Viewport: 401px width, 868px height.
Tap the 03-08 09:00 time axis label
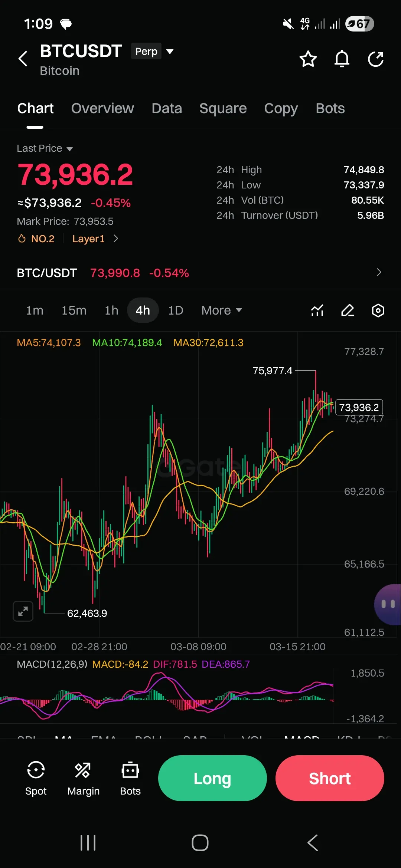click(x=198, y=647)
